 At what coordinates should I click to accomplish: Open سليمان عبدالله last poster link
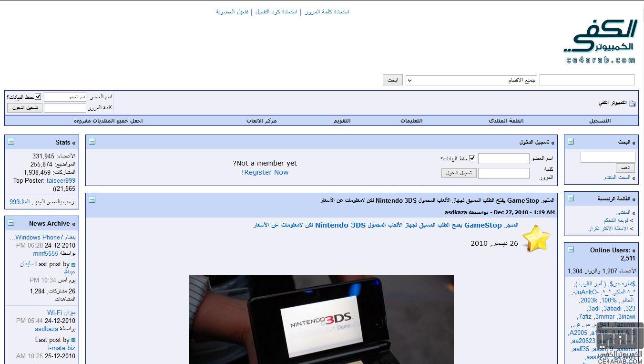tap(48, 268)
